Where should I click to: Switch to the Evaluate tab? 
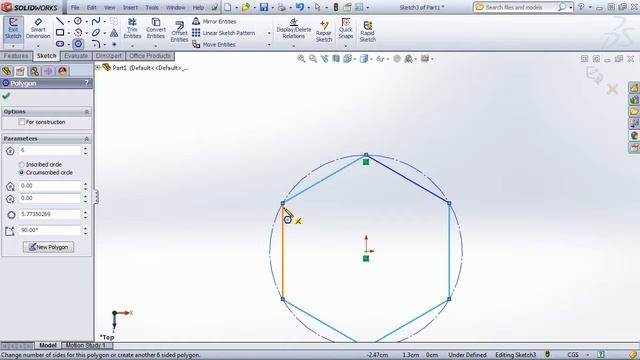(x=76, y=56)
